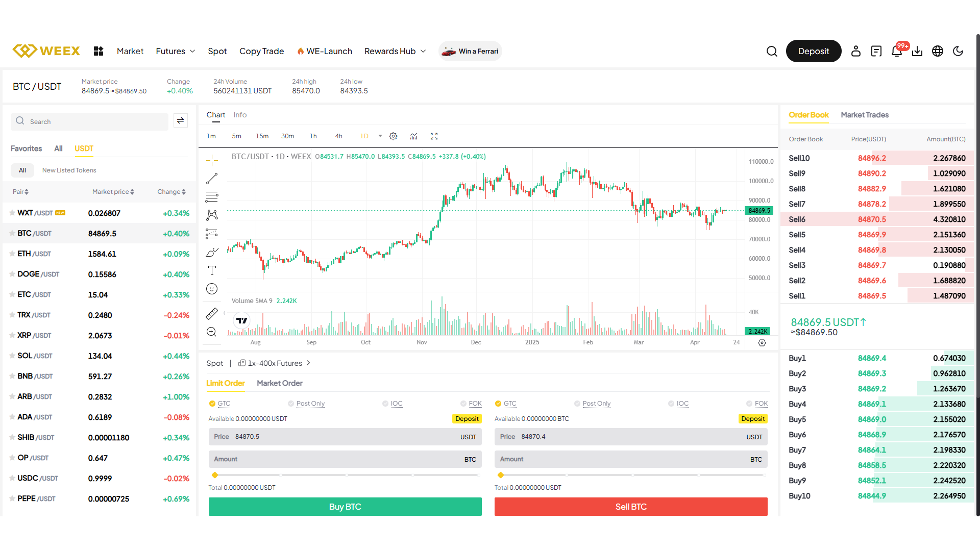Screen dimensions: 980x551
Task: Select the trend line drawing tool
Action: (x=212, y=179)
